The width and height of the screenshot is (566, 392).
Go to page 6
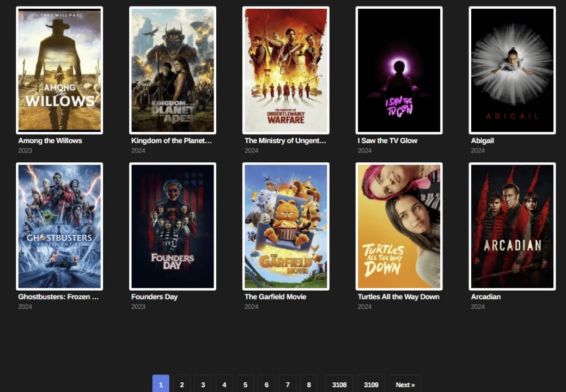266,384
